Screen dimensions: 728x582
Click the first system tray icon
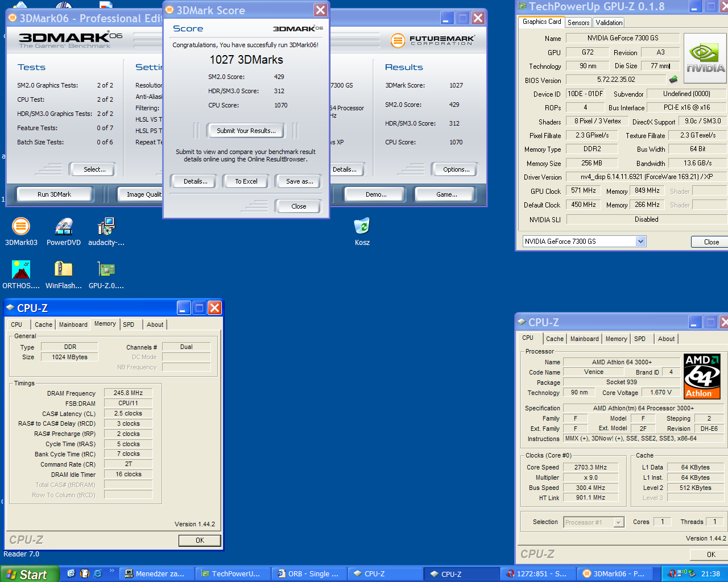pyautogui.click(x=673, y=573)
